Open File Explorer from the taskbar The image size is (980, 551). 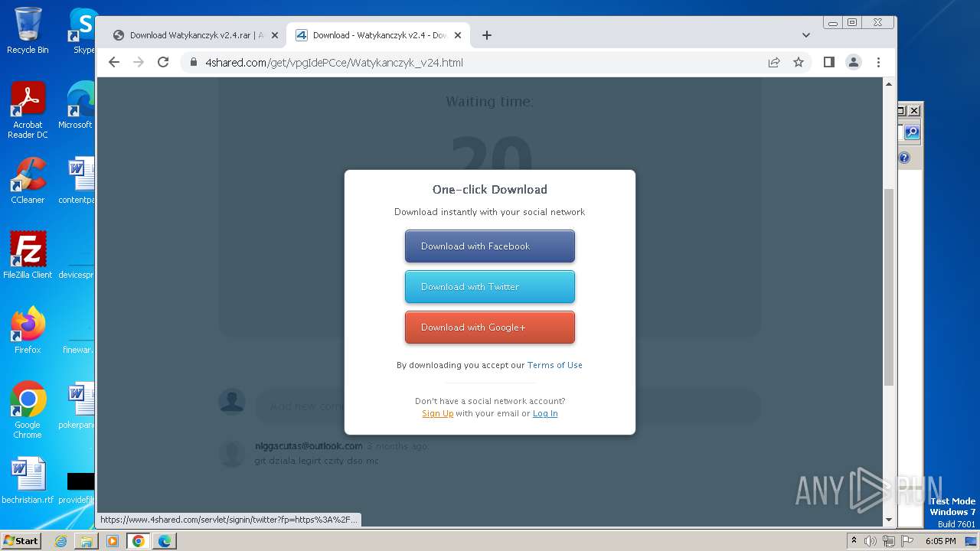click(87, 541)
